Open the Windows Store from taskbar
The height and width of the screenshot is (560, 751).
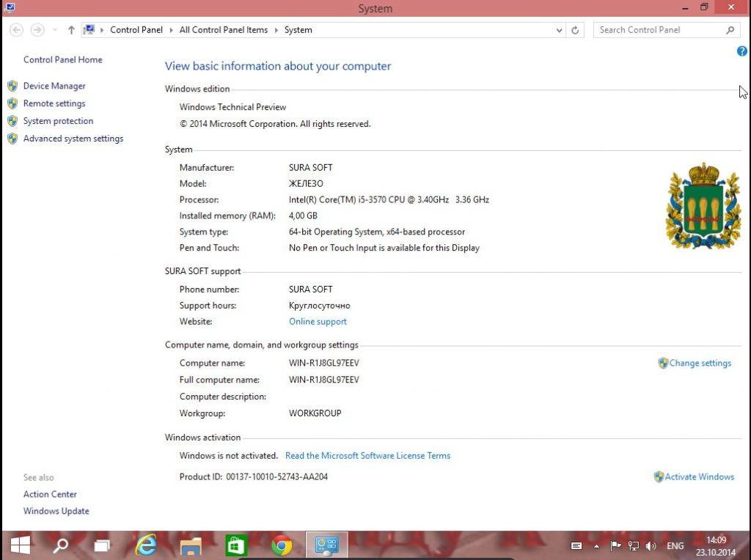point(236,545)
